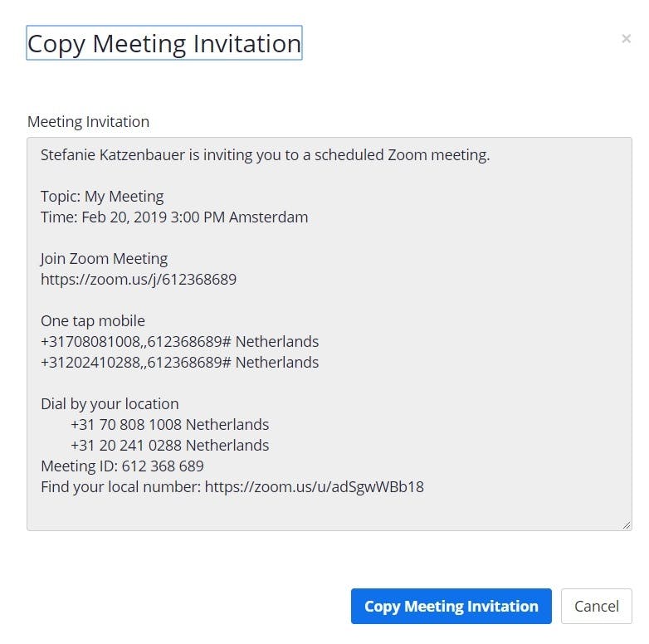The image size is (649, 644).
Task: Click the zoom.us/j/612368689 join URL
Action: [x=139, y=279]
